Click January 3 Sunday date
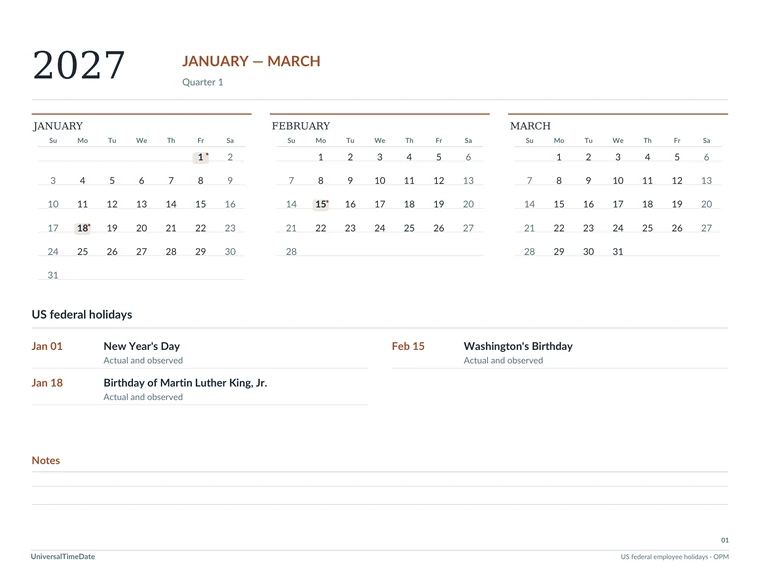The height and width of the screenshot is (587, 760). click(x=53, y=180)
